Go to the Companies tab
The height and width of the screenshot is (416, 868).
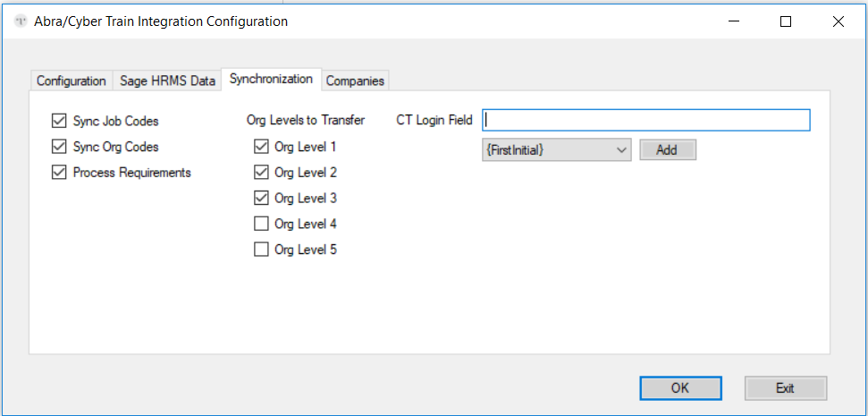[x=355, y=81]
